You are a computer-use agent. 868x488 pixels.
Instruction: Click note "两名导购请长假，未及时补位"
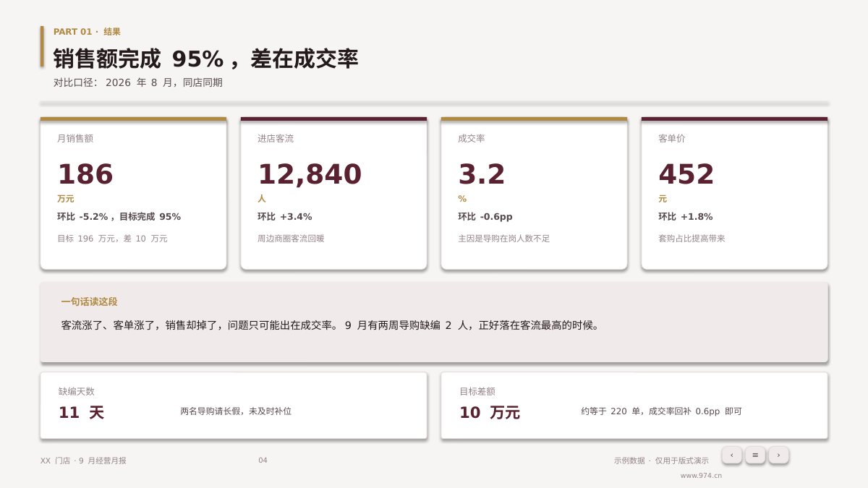[236, 411]
